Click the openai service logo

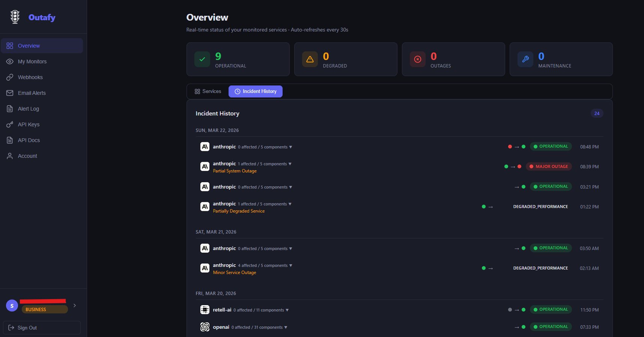tap(205, 327)
